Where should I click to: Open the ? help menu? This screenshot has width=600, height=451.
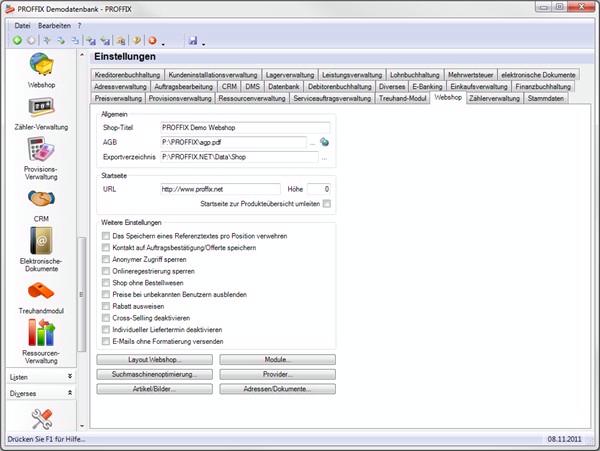(x=80, y=26)
